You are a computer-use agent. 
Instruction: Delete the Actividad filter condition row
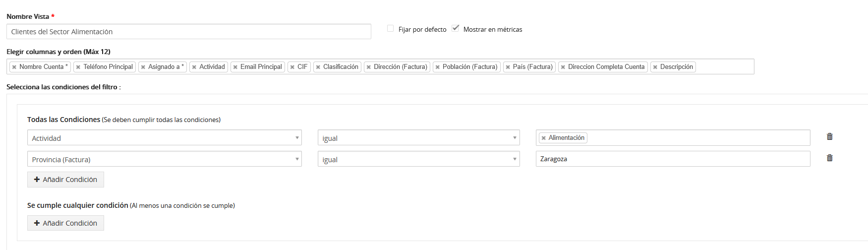click(829, 136)
